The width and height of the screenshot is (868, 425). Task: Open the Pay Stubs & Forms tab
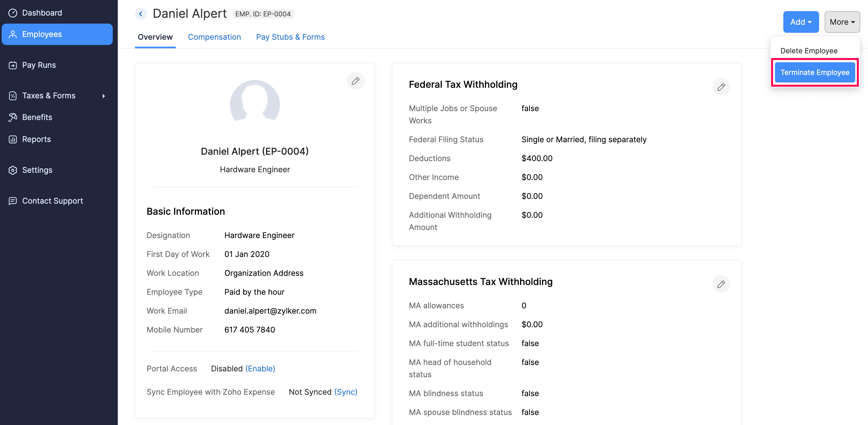tap(290, 37)
